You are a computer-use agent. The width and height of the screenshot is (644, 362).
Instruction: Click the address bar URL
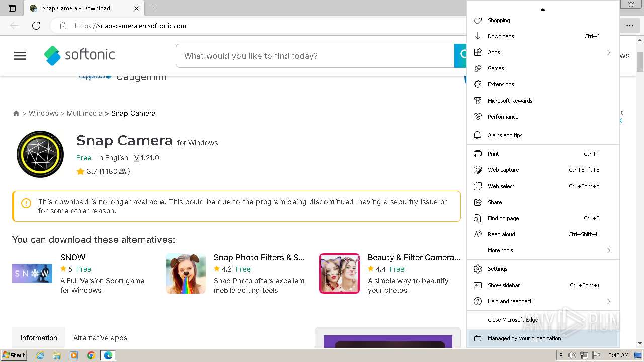(x=130, y=26)
